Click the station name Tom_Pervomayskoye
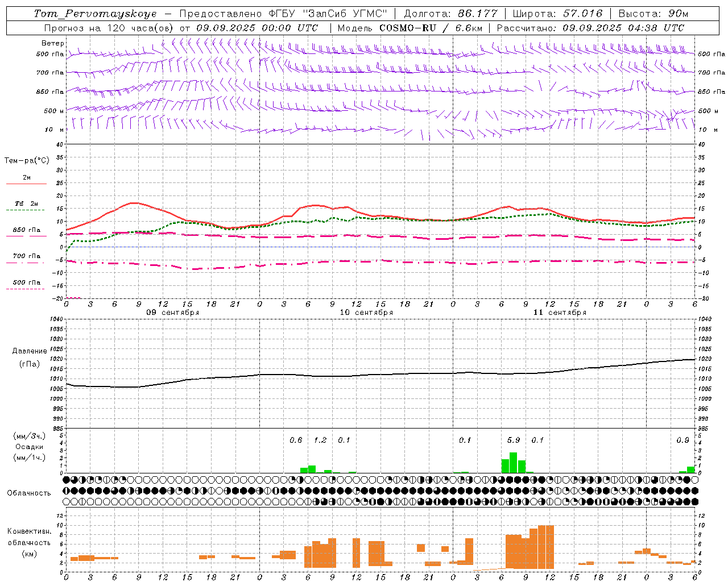Screen dimensions: 728x582 (95, 14)
